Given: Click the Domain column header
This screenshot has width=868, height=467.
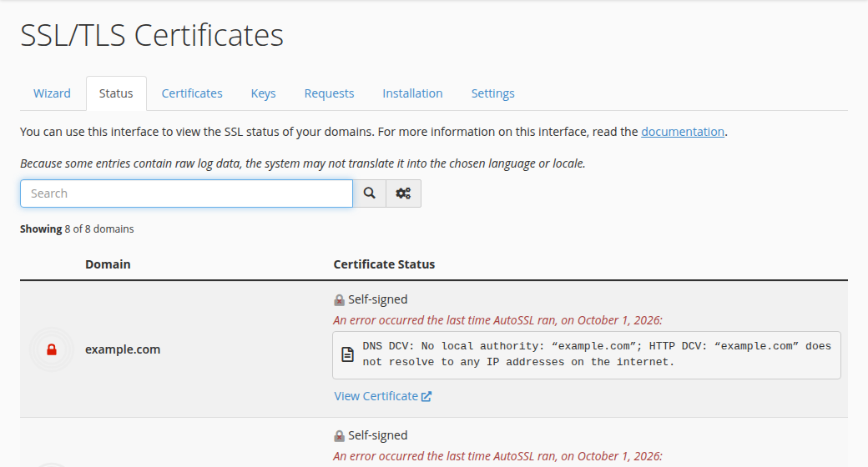Looking at the screenshot, I should tap(108, 264).
